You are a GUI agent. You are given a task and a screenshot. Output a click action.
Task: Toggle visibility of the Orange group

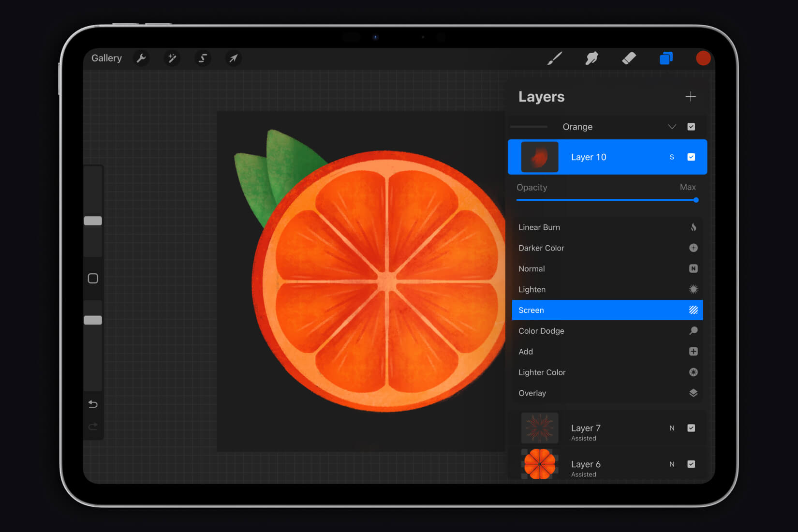pyautogui.click(x=691, y=127)
